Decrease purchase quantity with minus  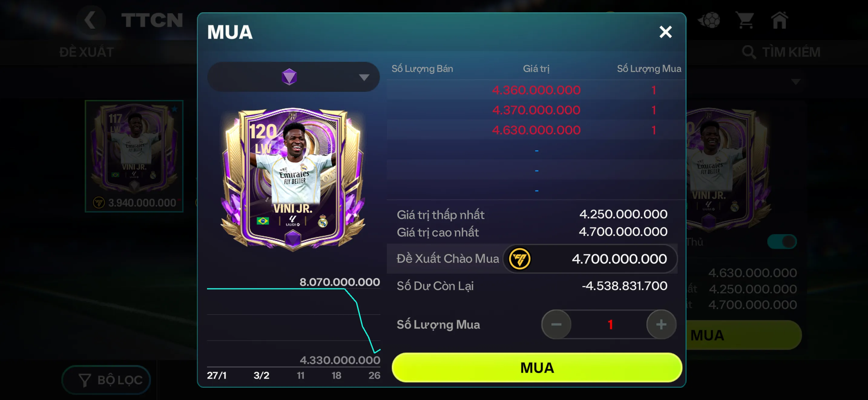(x=556, y=325)
